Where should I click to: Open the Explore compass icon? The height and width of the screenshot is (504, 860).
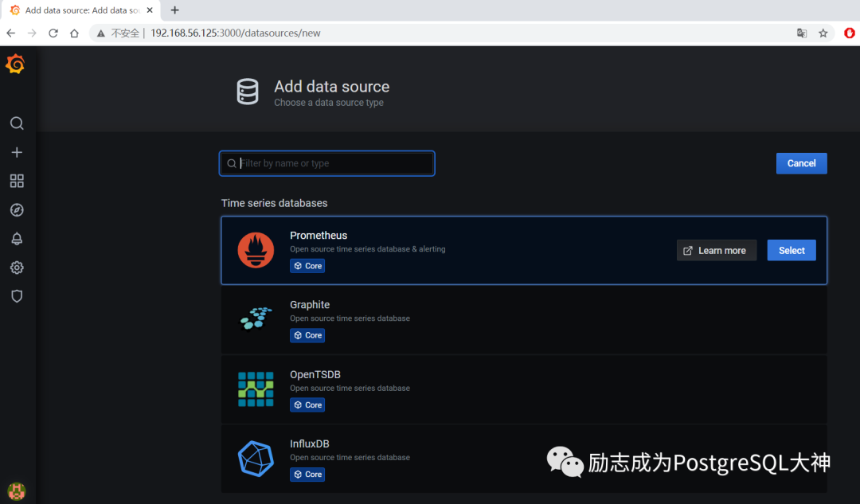coord(17,210)
